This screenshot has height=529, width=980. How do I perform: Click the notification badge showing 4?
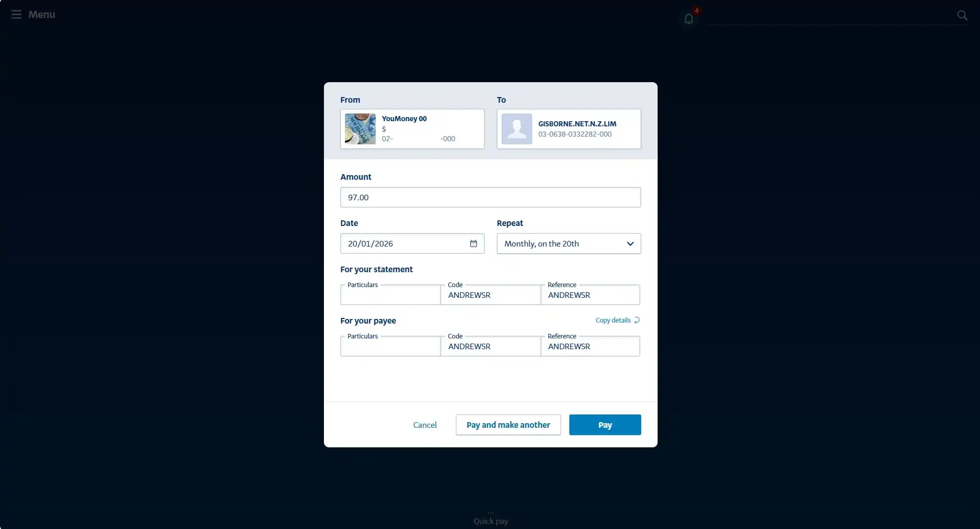click(x=697, y=10)
